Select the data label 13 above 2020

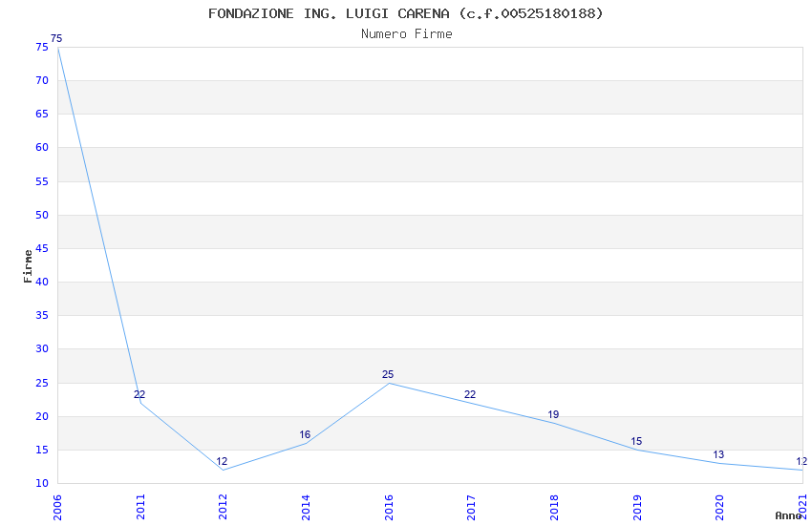pyautogui.click(x=718, y=454)
